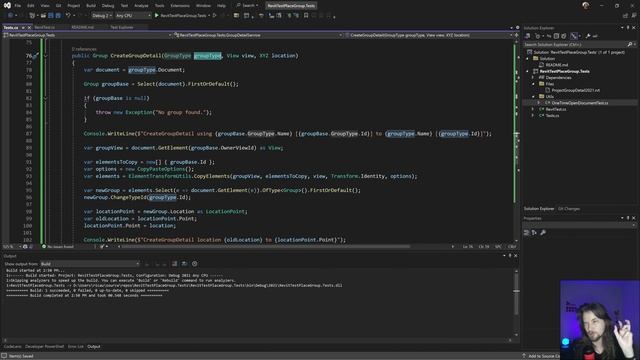This screenshot has height=360, width=640.
Task: Open the Extensions menu
Action: point(180,6)
